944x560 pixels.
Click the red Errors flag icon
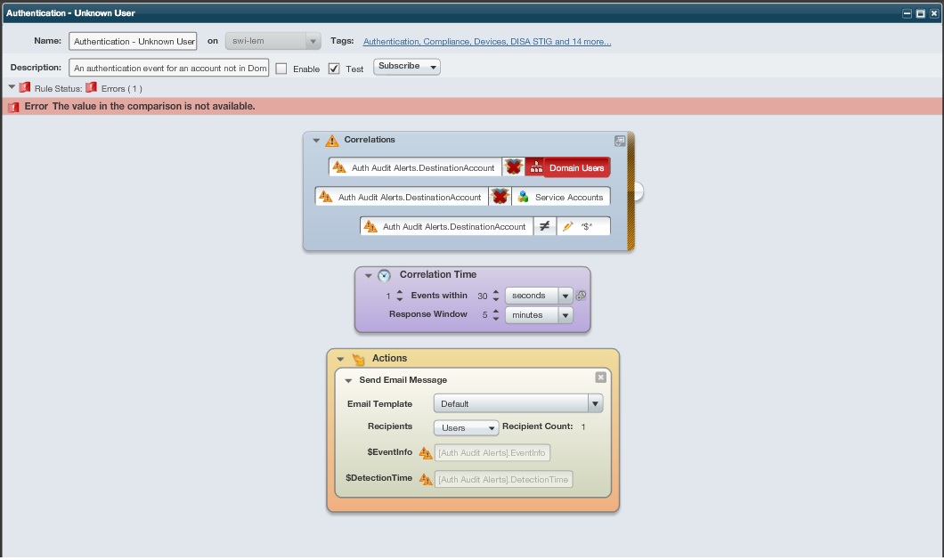coord(91,87)
